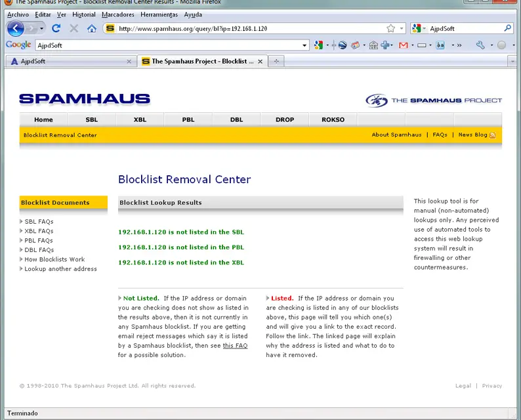The height and width of the screenshot is (420, 521).
Task: Click The Spamhaus Project emblem logo
Action: tap(377, 100)
